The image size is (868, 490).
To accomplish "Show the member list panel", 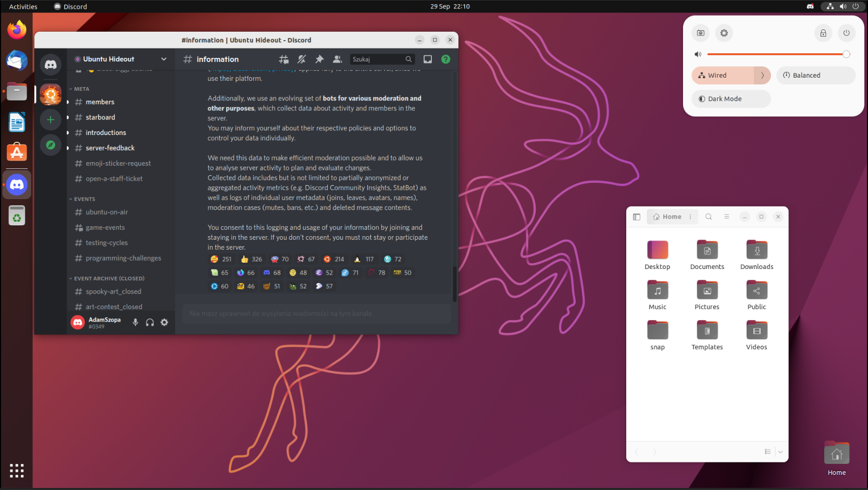I will tap(338, 59).
